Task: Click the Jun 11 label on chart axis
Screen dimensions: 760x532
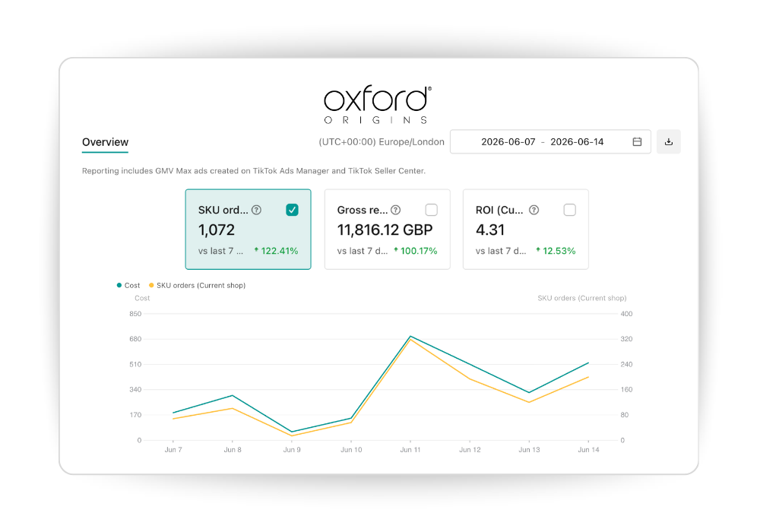Action: [410, 450]
